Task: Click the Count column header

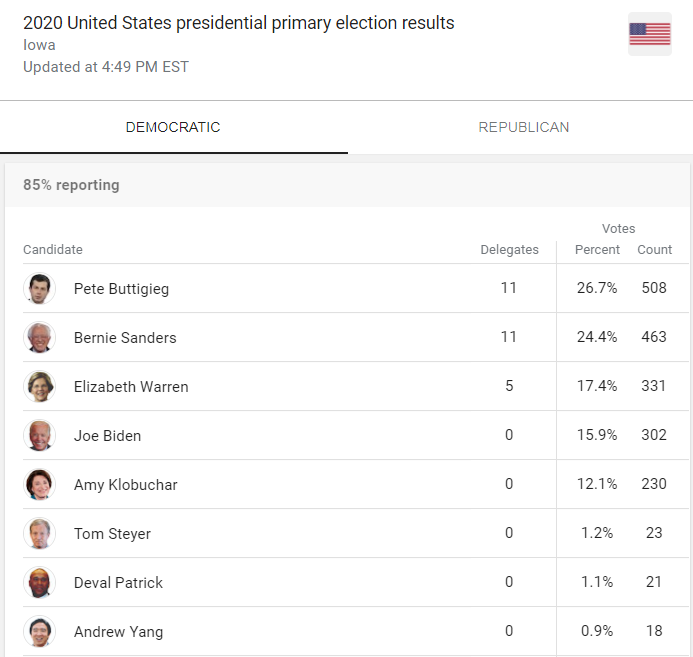Action: point(655,250)
